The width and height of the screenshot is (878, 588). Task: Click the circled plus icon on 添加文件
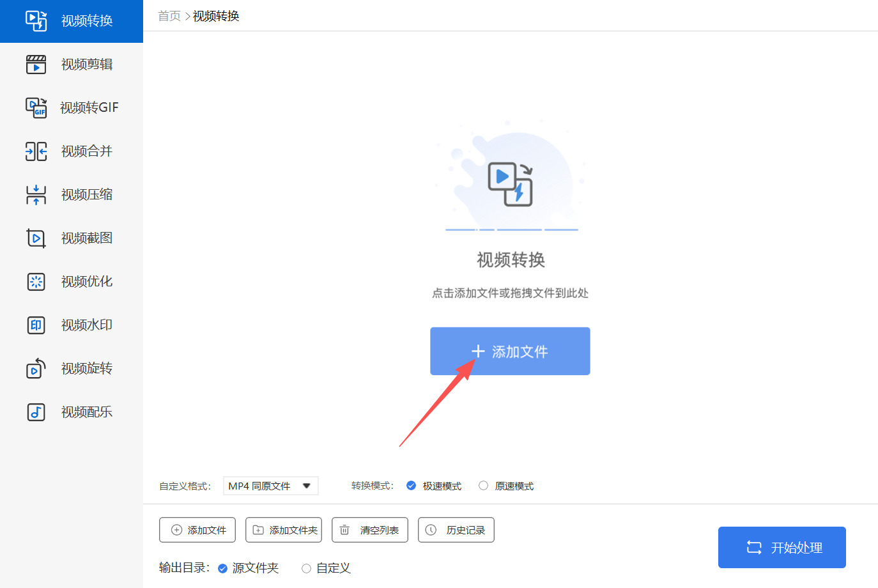pyautogui.click(x=177, y=530)
